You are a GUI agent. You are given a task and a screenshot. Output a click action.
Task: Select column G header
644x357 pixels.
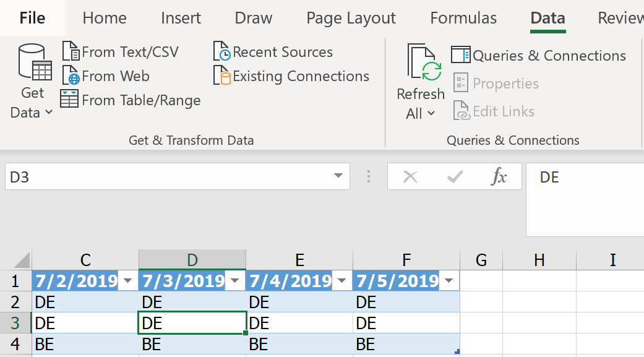481,260
